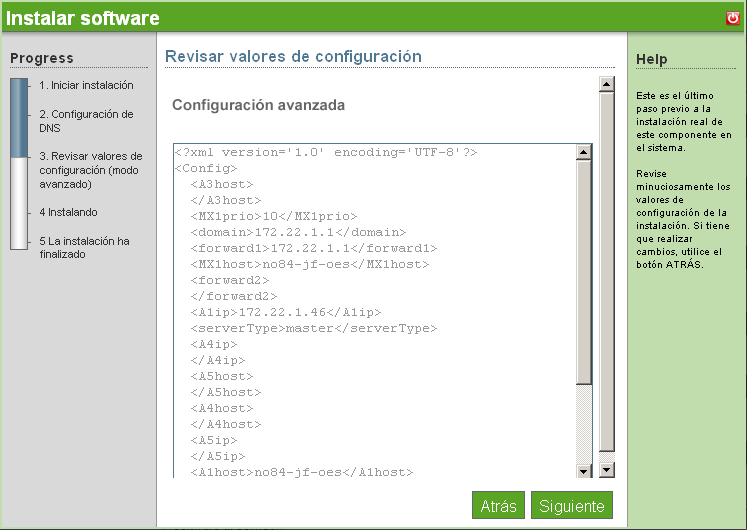Select step 4 Instalando

pos(68,212)
